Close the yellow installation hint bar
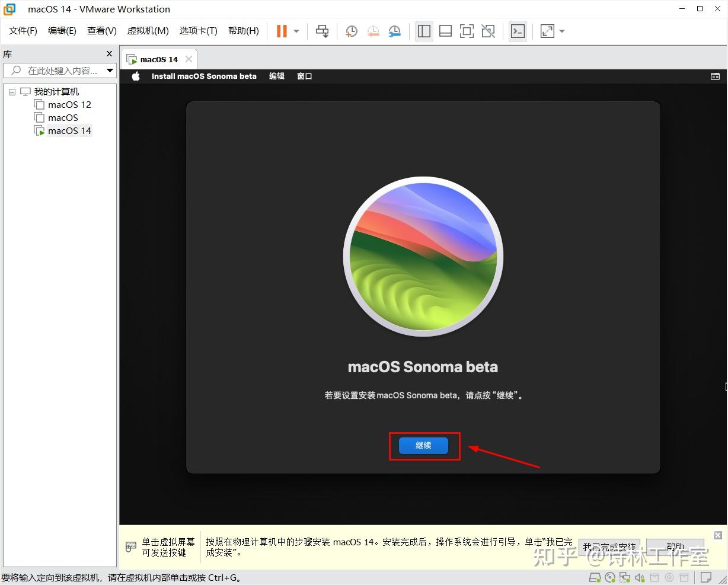Image resolution: width=728 pixels, height=585 pixels. 717,535
